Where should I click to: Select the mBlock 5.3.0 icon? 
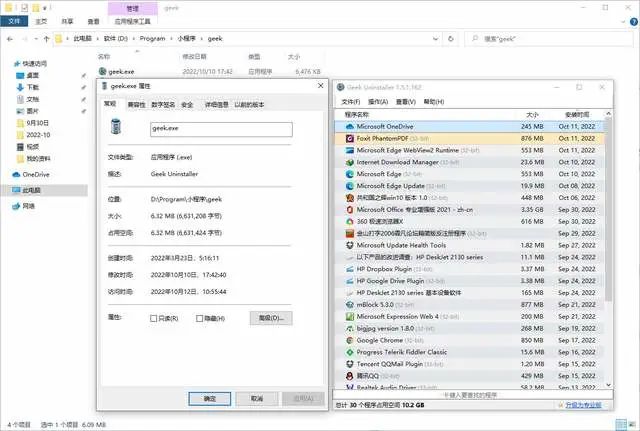[x=350, y=304]
